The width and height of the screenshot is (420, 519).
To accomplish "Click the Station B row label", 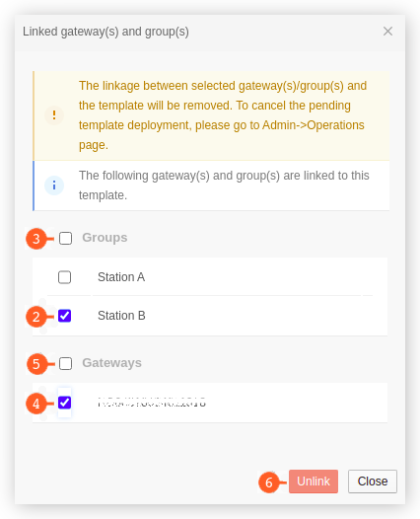I will click(121, 316).
